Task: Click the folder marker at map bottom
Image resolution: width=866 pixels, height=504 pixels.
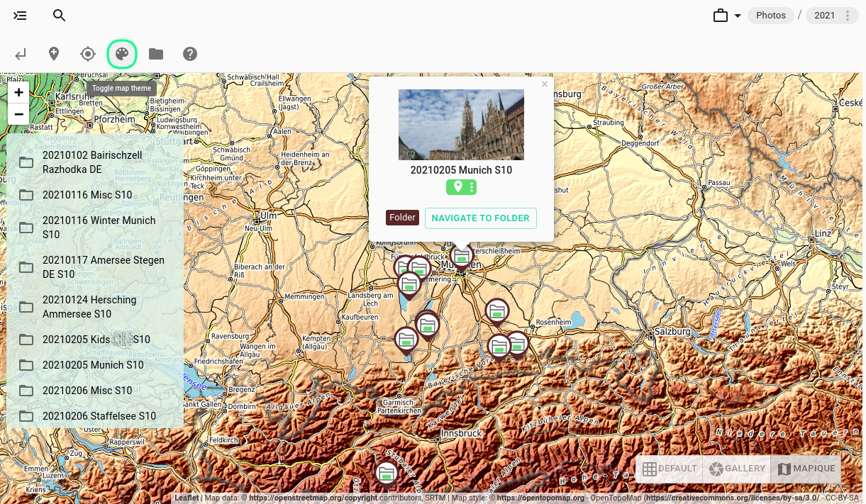Action: 386,473
